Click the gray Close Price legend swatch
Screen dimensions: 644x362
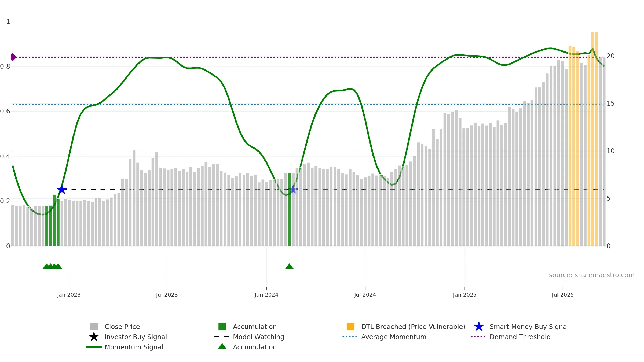click(94, 327)
